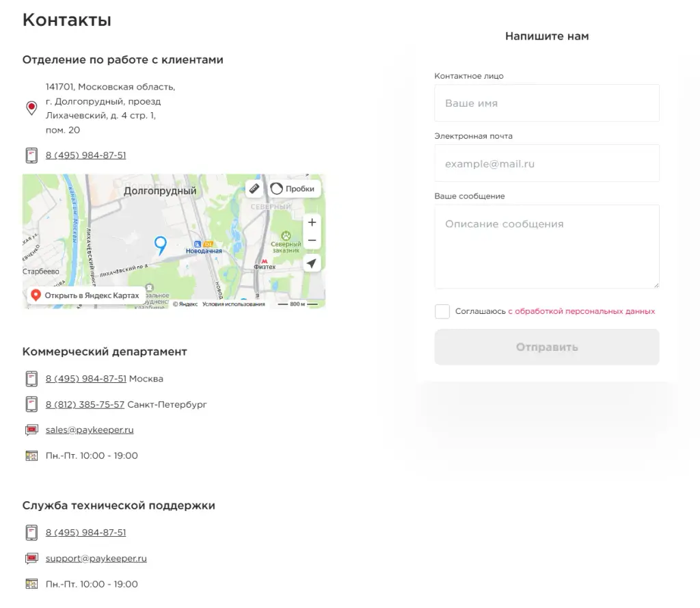
Task: Open the обработкой персональных данных link
Action: [x=581, y=311]
